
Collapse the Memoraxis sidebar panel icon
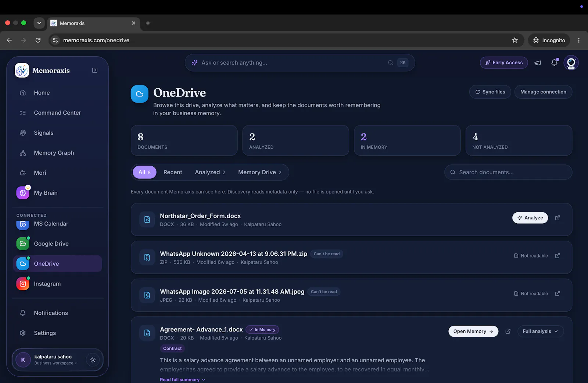[x=95, y=70]
